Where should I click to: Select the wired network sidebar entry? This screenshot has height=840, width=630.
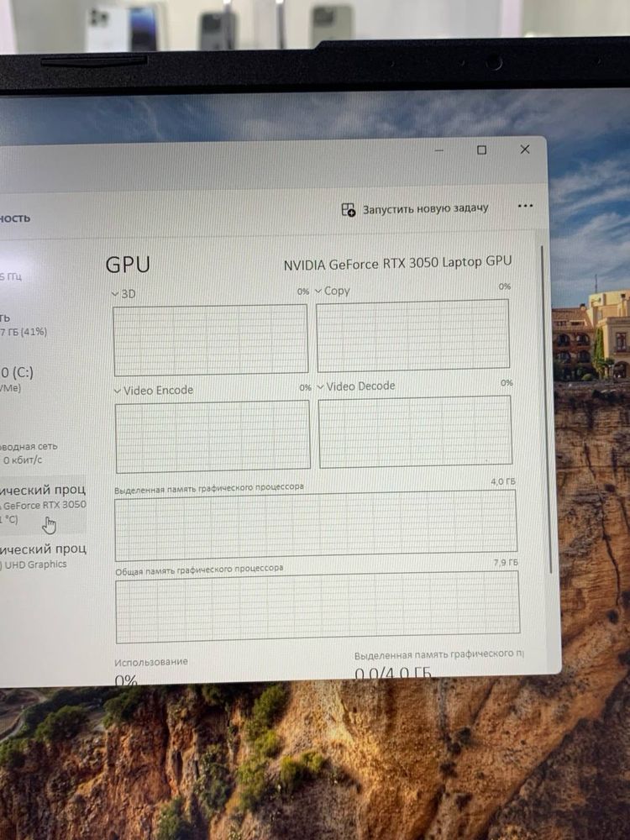[x=29, y=453]
